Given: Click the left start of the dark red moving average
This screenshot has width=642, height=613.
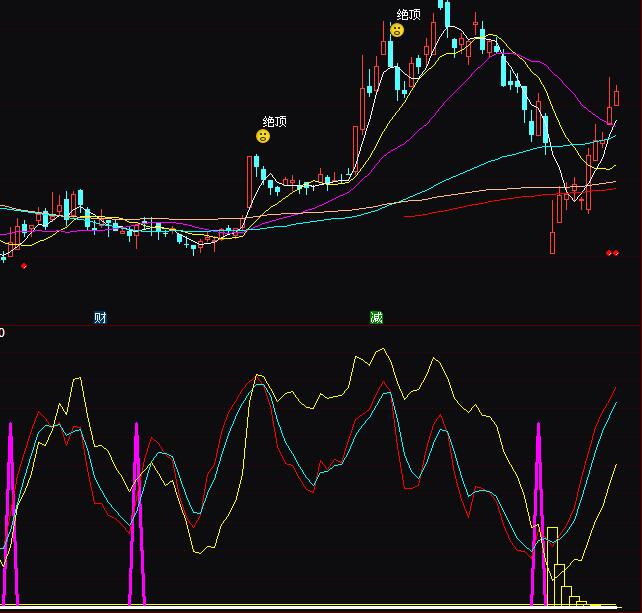Looking at the screenshot, I should [405, 215].
